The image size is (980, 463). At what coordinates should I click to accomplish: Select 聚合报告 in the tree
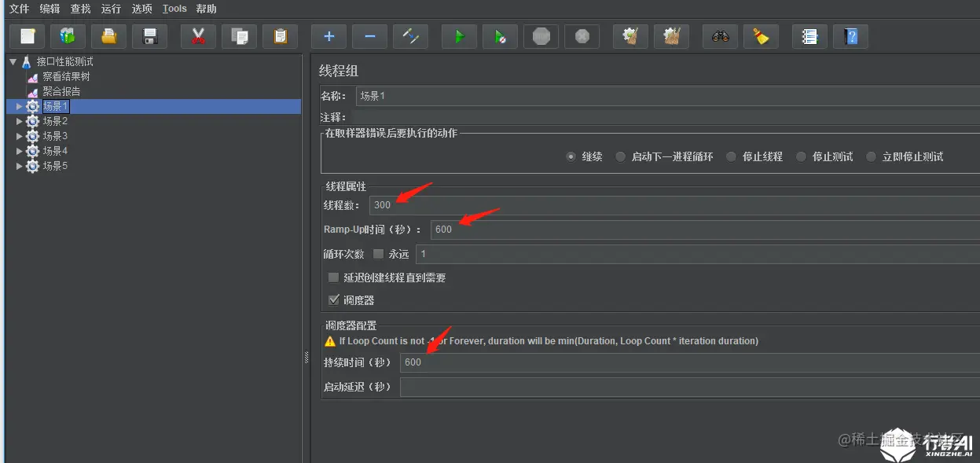point(61,92)
